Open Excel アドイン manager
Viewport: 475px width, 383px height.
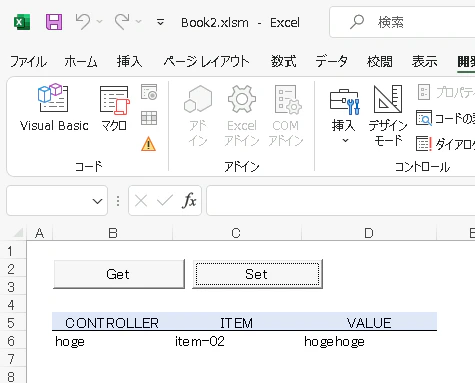pos(242,115)
